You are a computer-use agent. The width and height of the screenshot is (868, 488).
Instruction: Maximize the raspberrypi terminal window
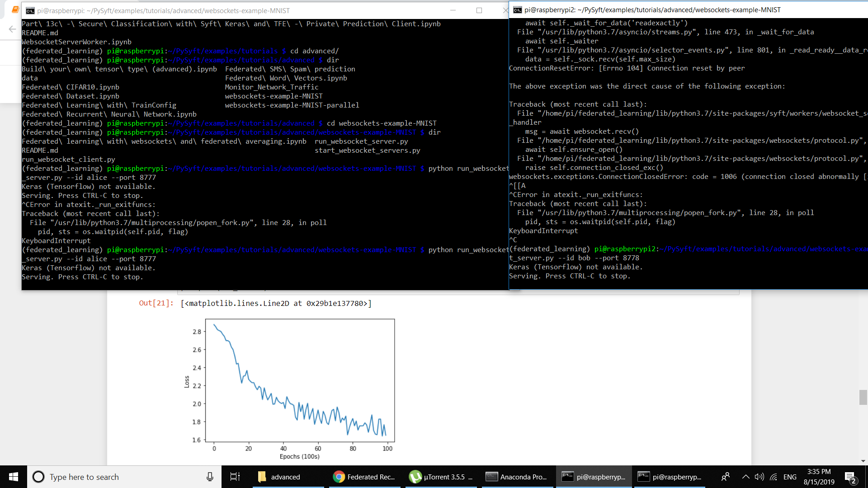(479, 10)
